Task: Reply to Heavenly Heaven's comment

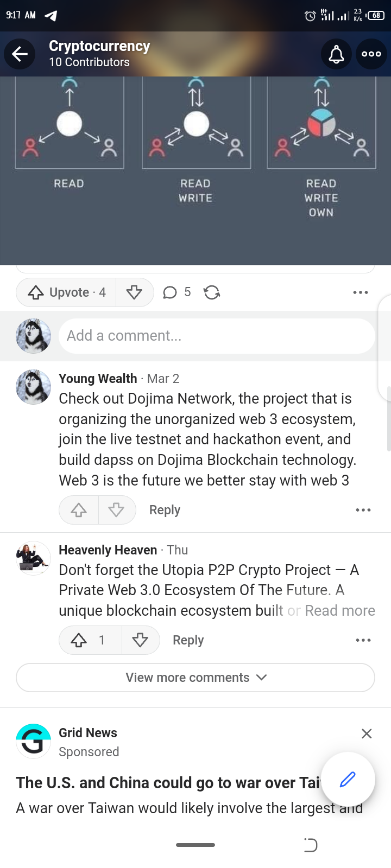Action: 188,640
